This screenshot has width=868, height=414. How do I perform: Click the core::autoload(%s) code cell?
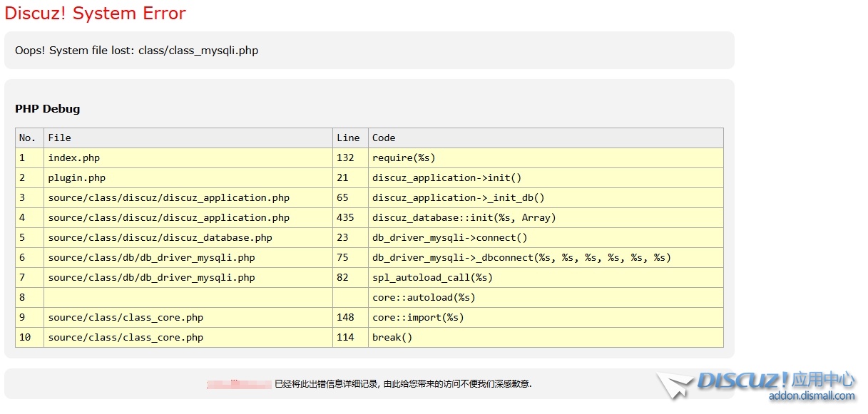(424, 297)
